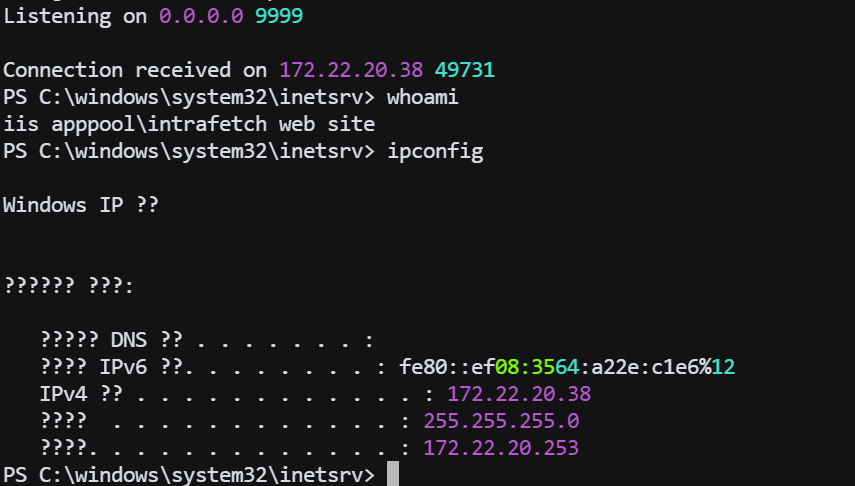Click the listening address 0.0.0.0

pyautogui.click(x=202, y=17)
